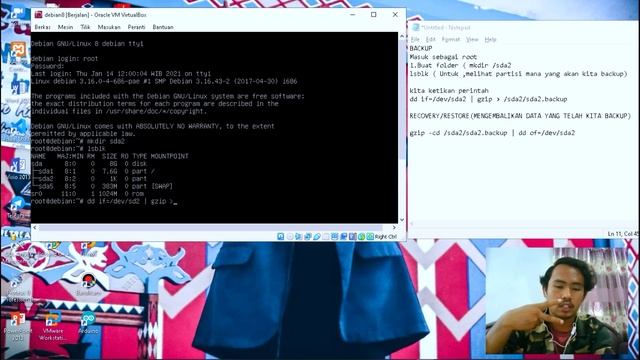
Task: Click the VirtualBox vertical scrollbar up arrow
Action: click(402, 36)
